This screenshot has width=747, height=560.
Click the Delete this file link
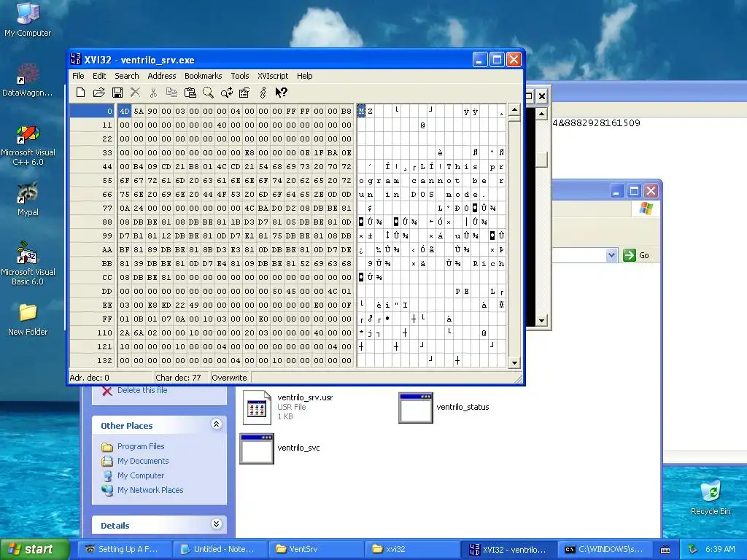click(142, 390)
